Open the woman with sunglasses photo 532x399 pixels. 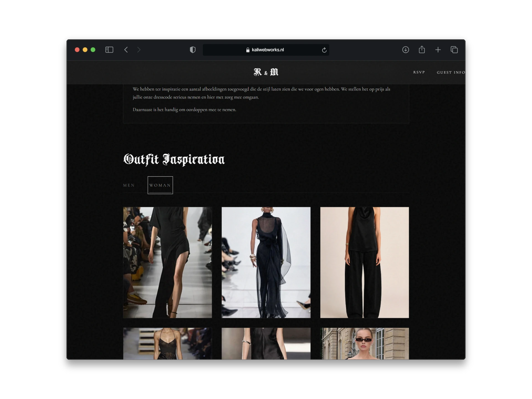click(x=365, y=344)
